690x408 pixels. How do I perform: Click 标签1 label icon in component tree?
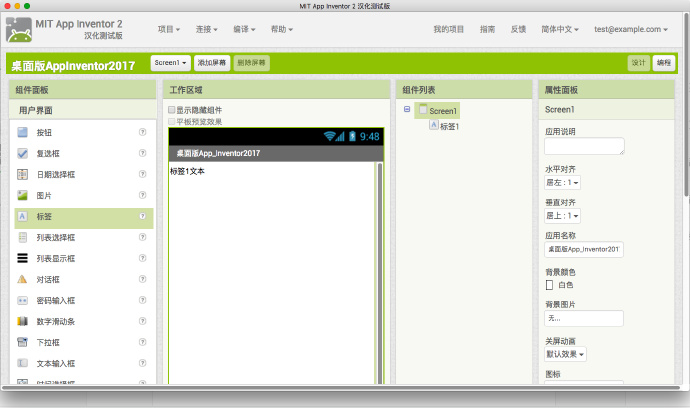coord(434,125)
